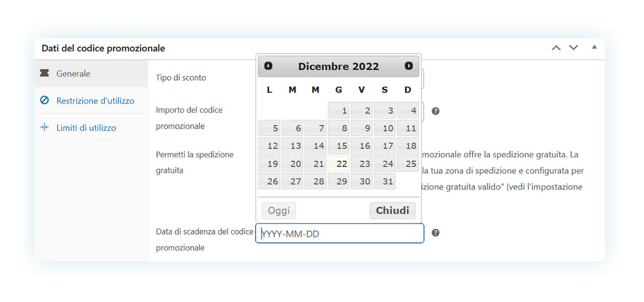Go to next month in datepicker
Screen dimensions: 644x302
(409, 66)
